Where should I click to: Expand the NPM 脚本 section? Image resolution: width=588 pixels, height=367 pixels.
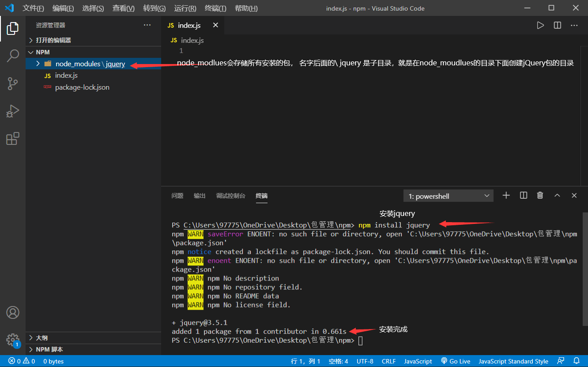click(93, 349)
